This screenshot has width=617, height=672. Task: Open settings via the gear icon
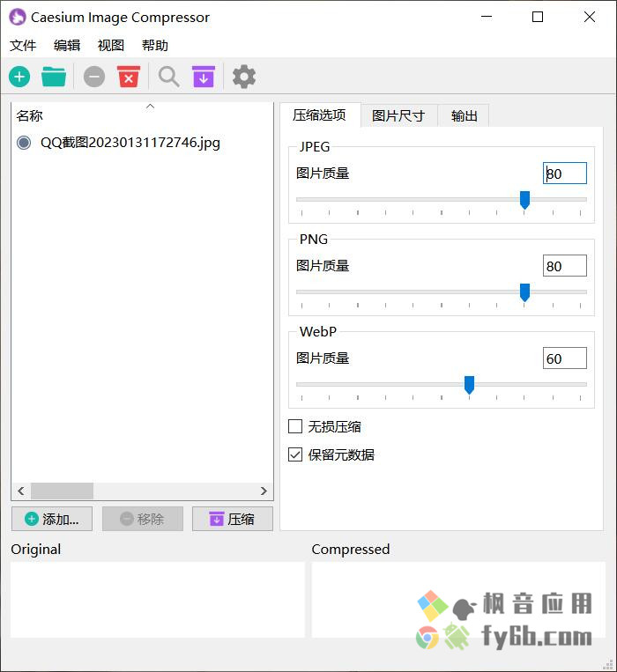click(x=244, y=78)
